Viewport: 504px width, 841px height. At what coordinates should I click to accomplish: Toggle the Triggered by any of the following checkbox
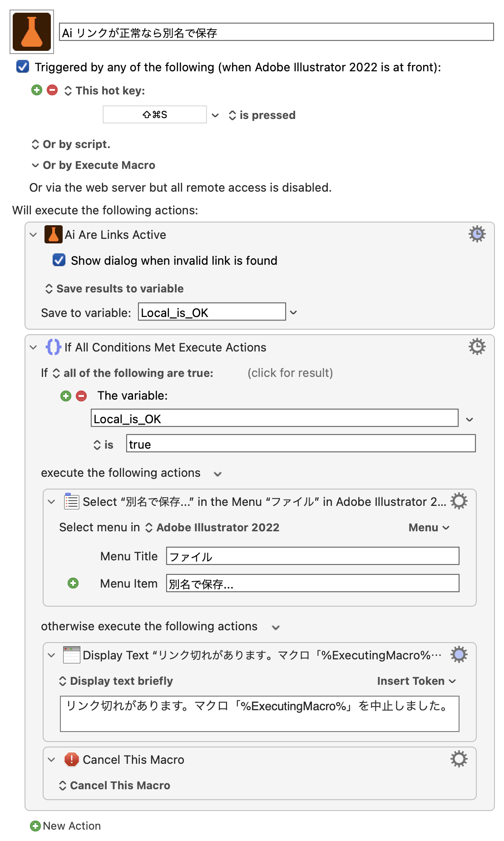23,67
